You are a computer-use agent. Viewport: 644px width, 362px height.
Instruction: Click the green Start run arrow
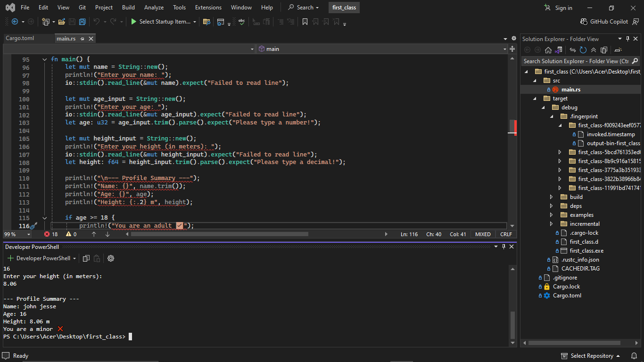point(134,22)
